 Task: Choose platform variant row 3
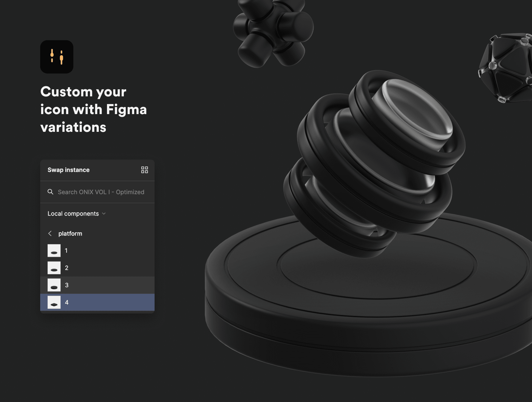point(97,285)
